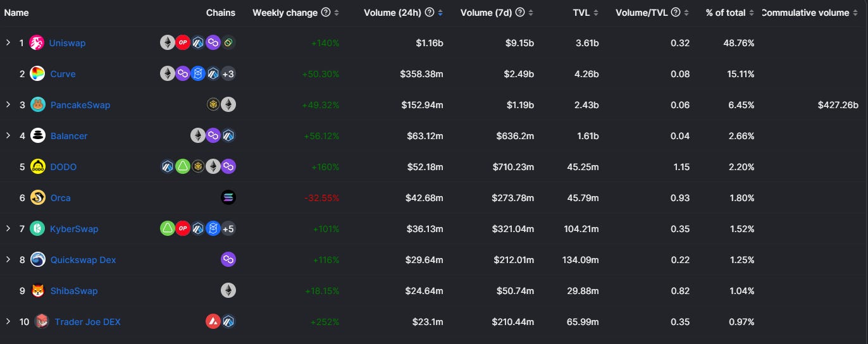Click the KyberSwap green logo
This screenshot has width=868, height=344.
pos(38,229)
